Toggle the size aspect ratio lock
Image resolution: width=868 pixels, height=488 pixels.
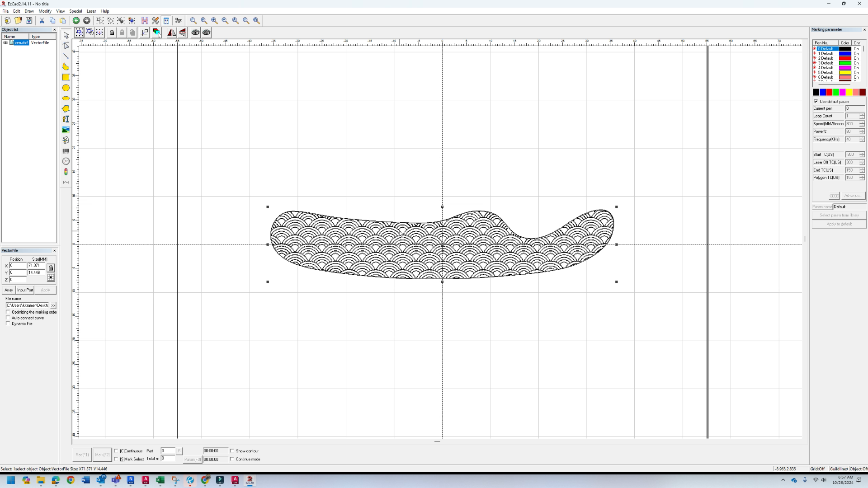(x=51, y=268)
